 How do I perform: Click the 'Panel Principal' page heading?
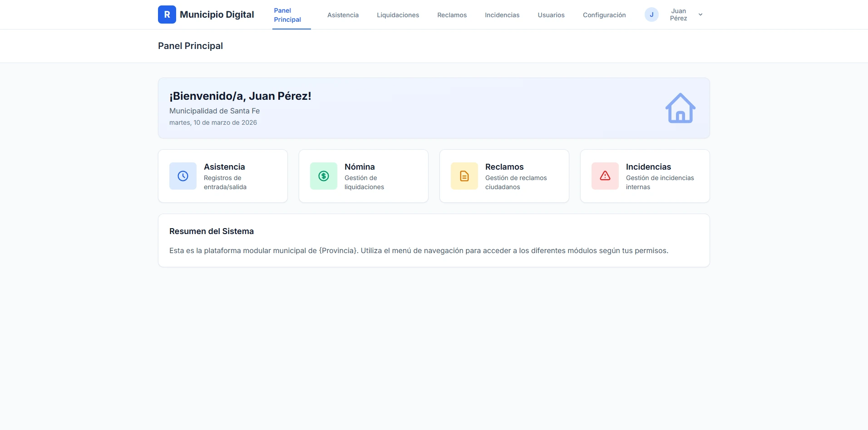click(190, 46)
